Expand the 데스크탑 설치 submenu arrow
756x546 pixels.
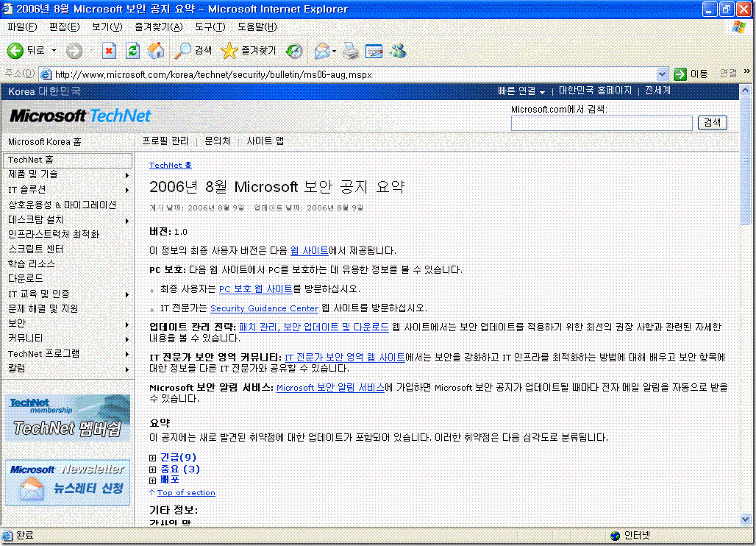(x=126, y=221)
